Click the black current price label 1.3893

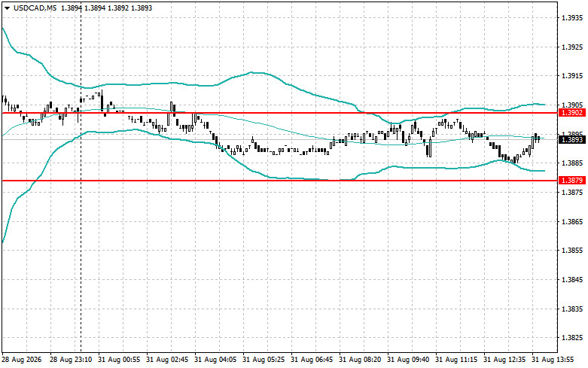[572, 140]
